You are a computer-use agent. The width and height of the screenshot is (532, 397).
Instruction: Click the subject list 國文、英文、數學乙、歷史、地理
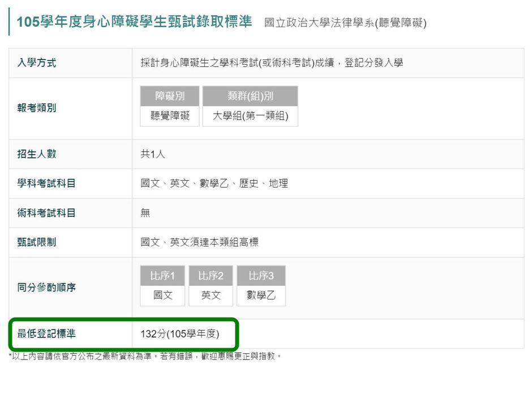[x=214, y=183]
